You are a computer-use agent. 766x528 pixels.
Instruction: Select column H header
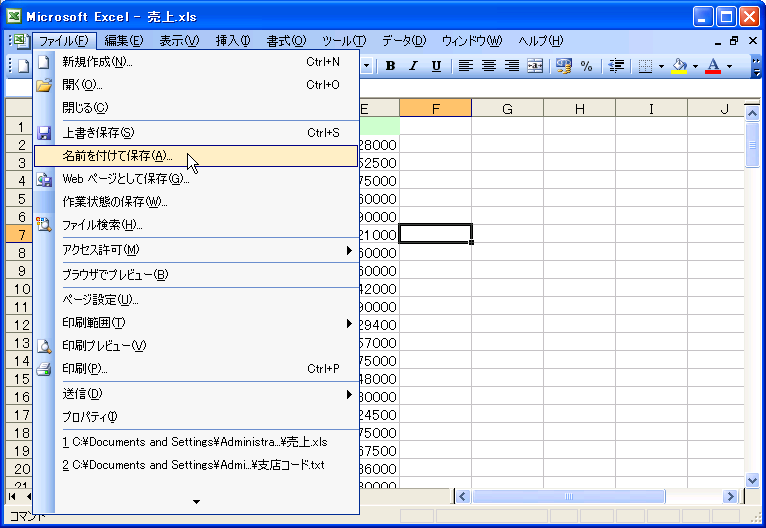(579, 108)
